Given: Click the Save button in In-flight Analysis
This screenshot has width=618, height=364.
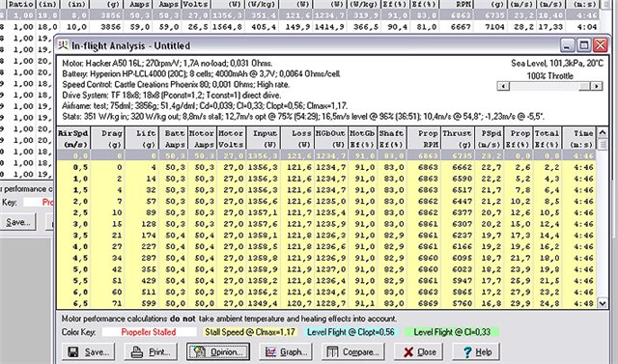Looking at the screenshot, I should 88,351.
